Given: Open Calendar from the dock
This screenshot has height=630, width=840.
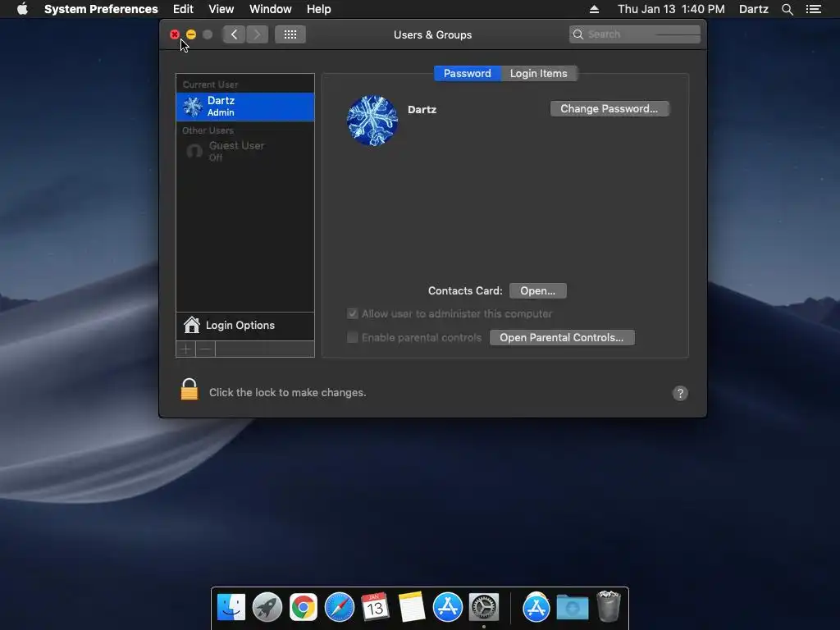Looking at the screenshot, I should 375,608.
